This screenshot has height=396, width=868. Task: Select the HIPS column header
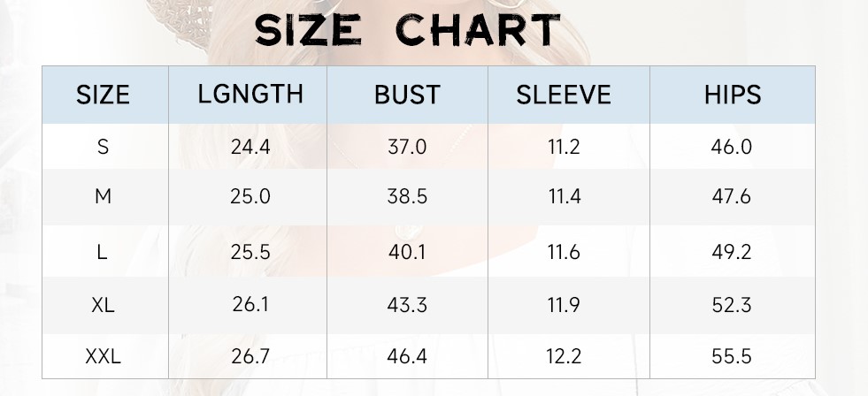[732, 95]
